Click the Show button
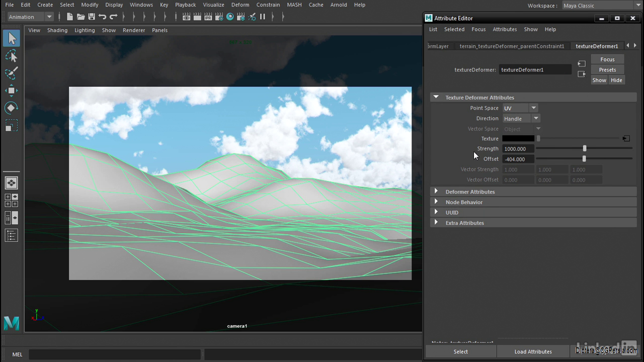This screenshot has width=644, height=362. point(599,80)
